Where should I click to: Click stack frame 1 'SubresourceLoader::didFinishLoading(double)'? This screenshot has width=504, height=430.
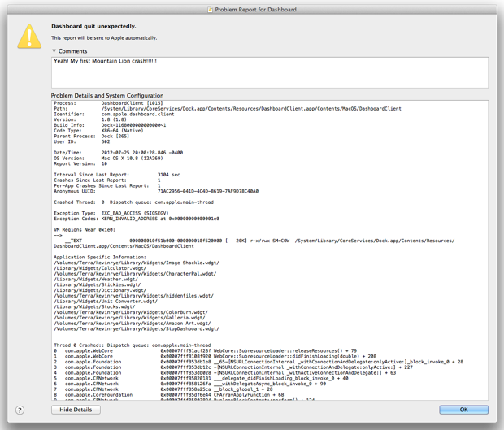(215, 356)
